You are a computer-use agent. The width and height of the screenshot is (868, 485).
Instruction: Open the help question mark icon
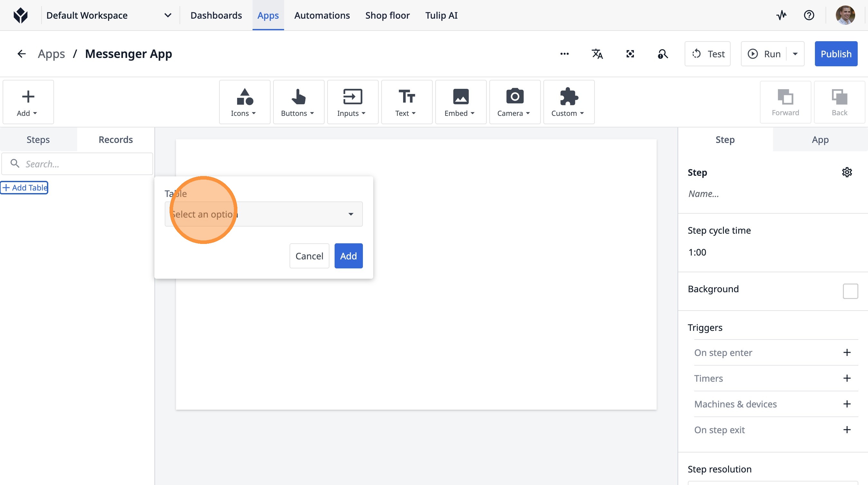(x=809, y=15)
